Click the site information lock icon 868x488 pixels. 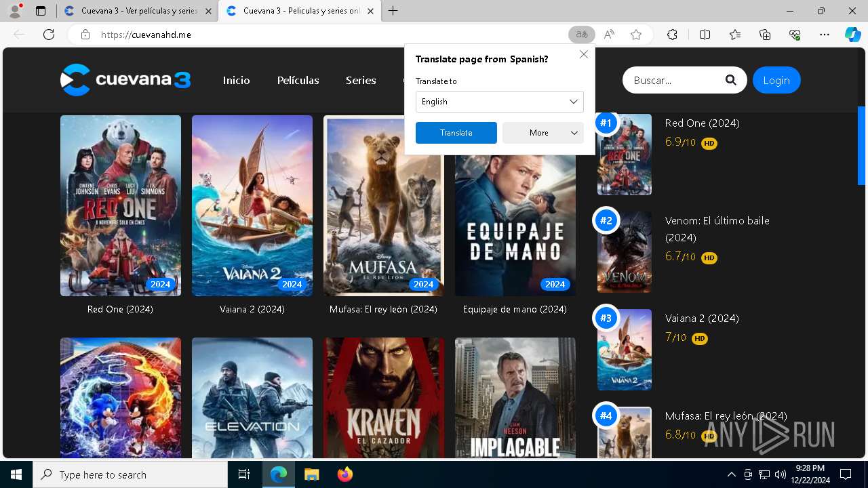[x=85, y=35]
